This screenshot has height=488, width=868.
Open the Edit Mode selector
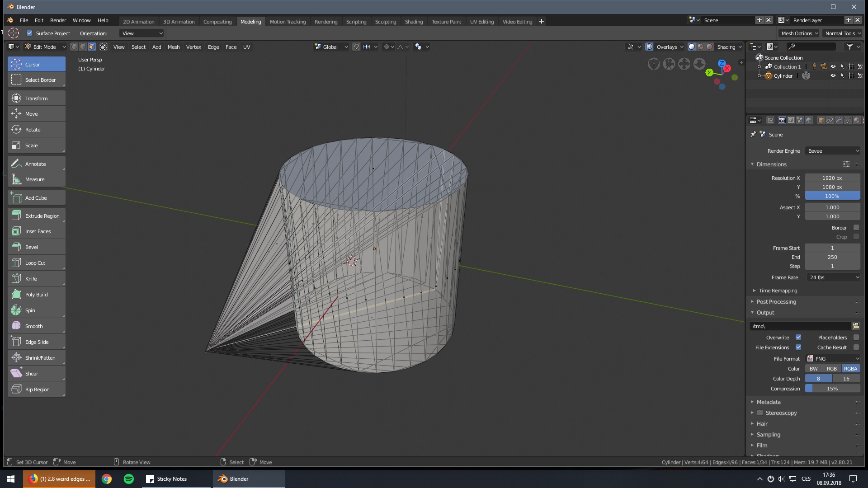pyautogui.click(x=45, y=47)
